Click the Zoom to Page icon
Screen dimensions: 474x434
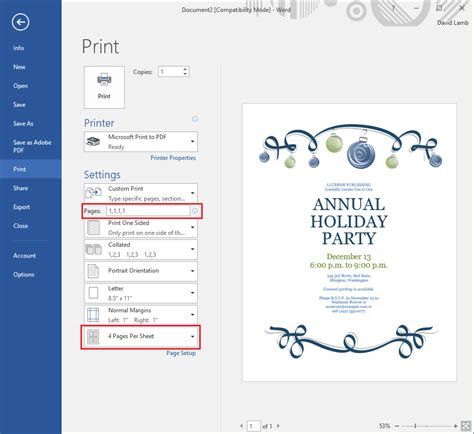point(465,426)
